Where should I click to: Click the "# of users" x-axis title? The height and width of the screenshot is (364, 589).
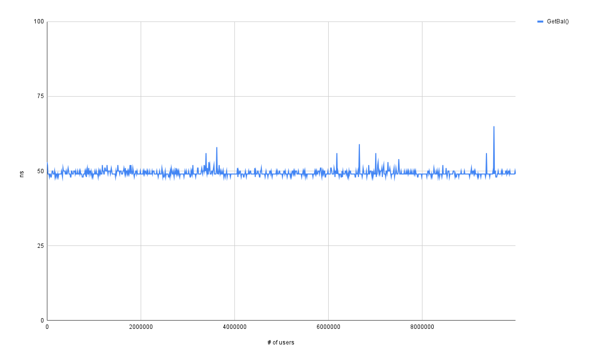tap(281, 343)
